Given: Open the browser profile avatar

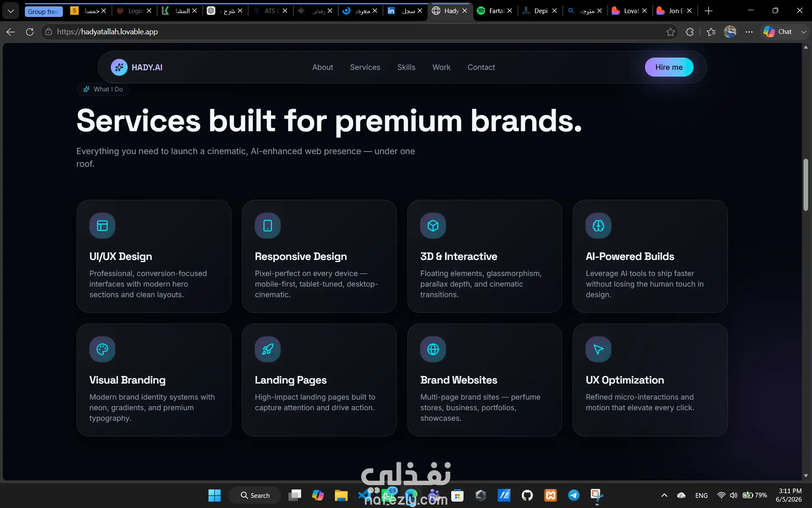Looking at the screenshot, I should 730,32.
